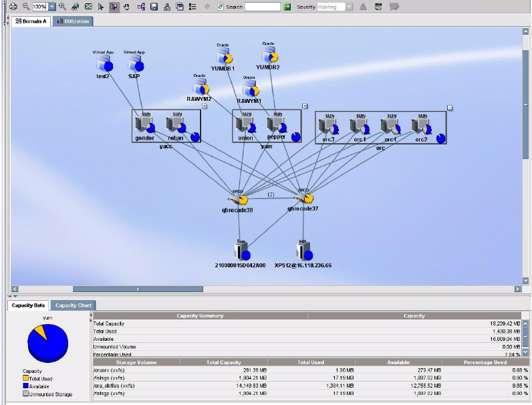Click the topology vertical scroll down arrow

coord(525,281)
